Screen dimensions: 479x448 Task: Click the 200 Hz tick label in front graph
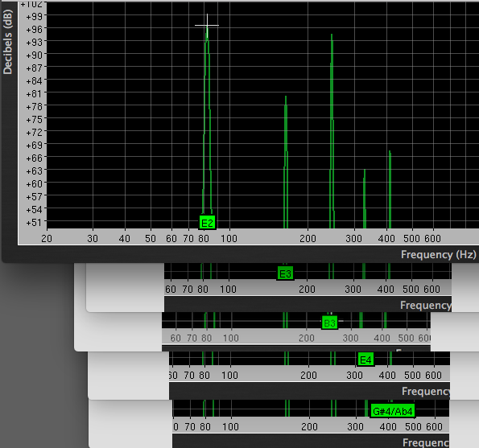coord(308,238)
